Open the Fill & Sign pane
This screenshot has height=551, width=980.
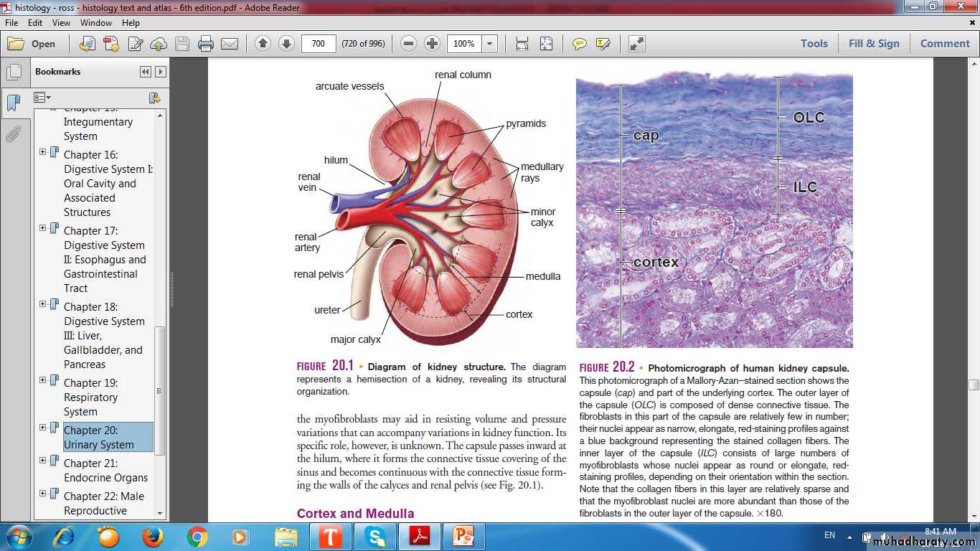[x=873, y=44]
